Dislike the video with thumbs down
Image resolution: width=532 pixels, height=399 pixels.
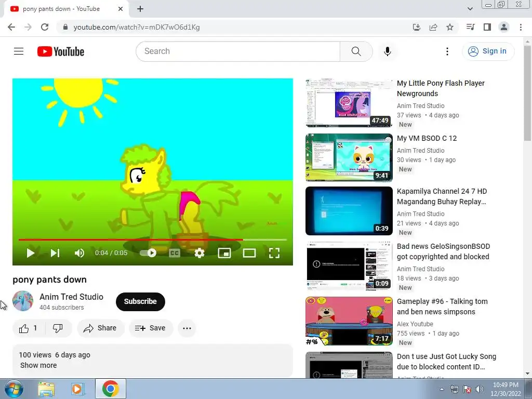[58, 328]
